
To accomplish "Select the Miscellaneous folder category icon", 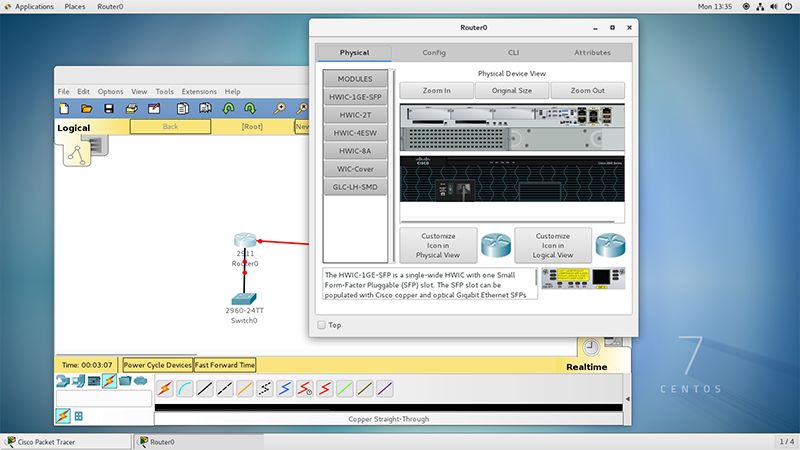I will (125, 381).
